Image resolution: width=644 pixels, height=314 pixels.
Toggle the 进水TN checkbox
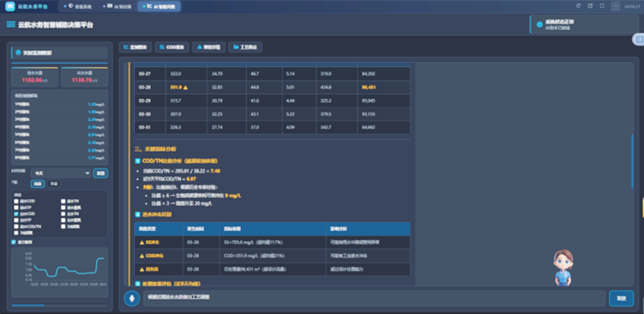coord(63,201)
